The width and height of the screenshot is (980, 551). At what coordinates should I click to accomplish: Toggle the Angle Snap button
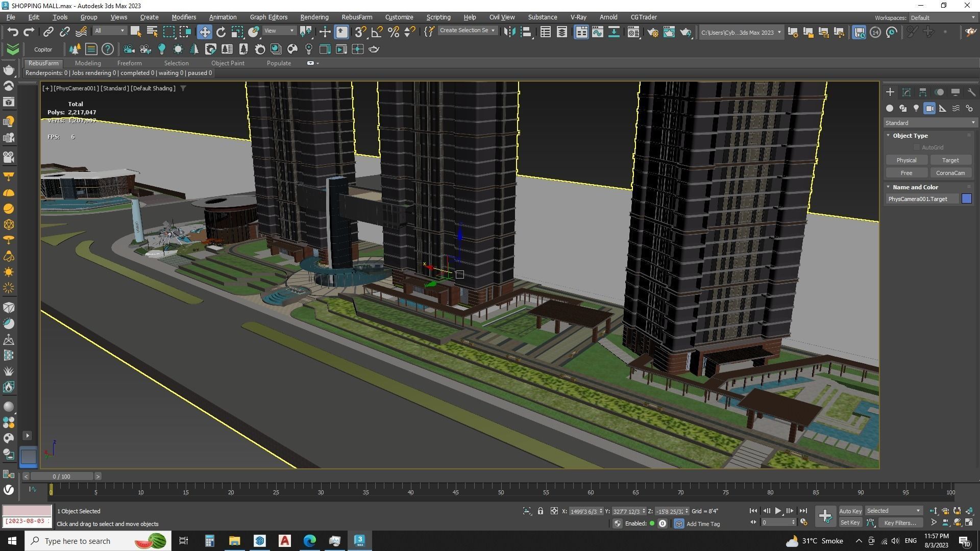coord(377,32)
